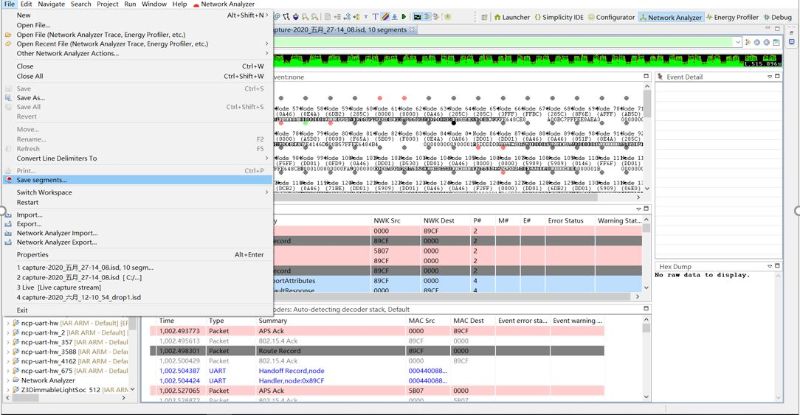Expand Open Recent File submenu
Image resolution: width=800 pixels, height=415 pixels.
pos(266,44)
